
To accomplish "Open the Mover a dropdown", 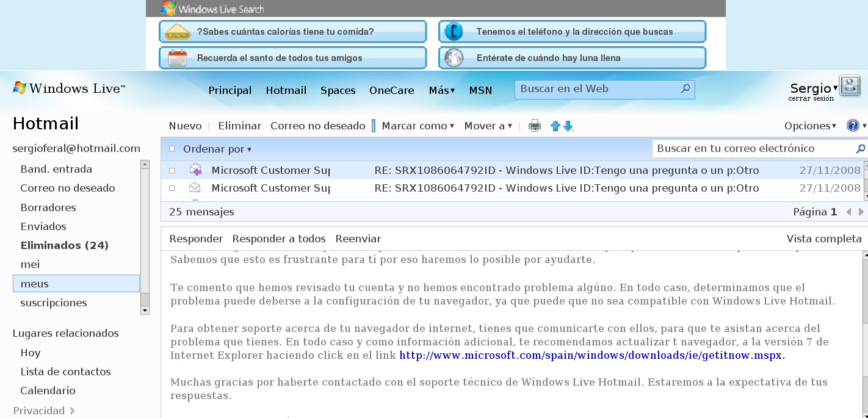I will pos(488,126).
